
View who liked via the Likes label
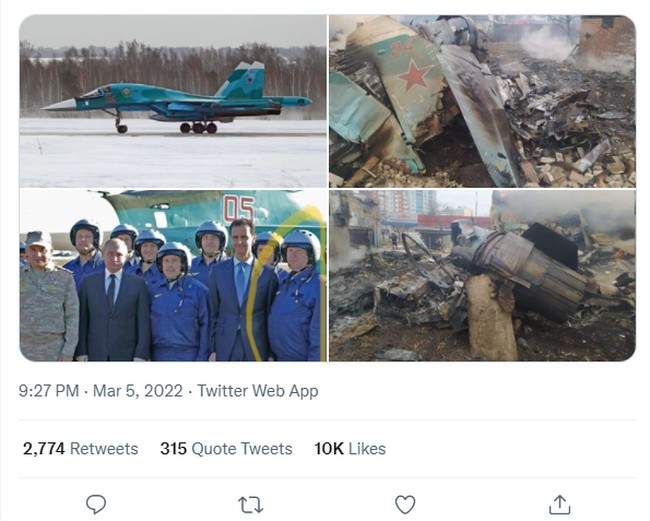coord(366,449)
